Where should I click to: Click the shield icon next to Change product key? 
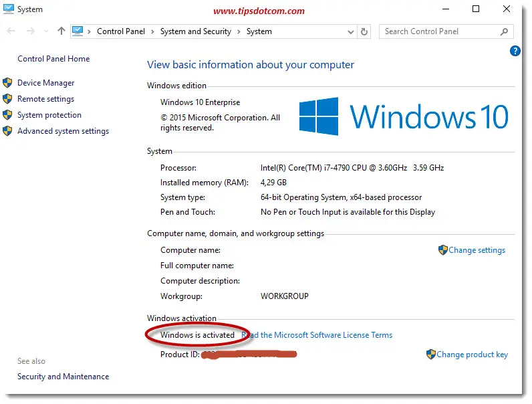coord(431,355)
